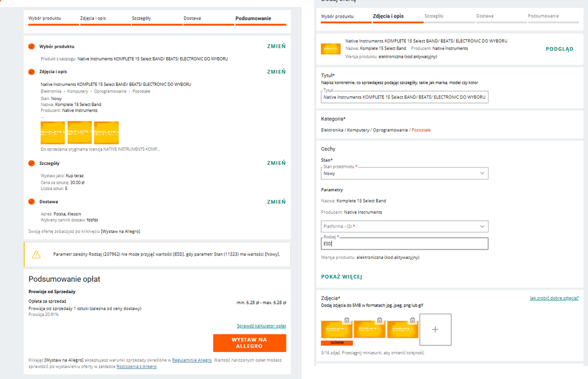Viewport: 588px width, 379px height.
Task: Click the PODGLĄD button
Action: click(560, 49)
